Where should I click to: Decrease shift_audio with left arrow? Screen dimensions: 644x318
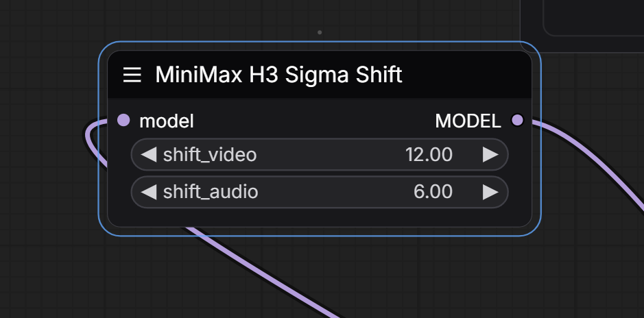coord(148,192)
